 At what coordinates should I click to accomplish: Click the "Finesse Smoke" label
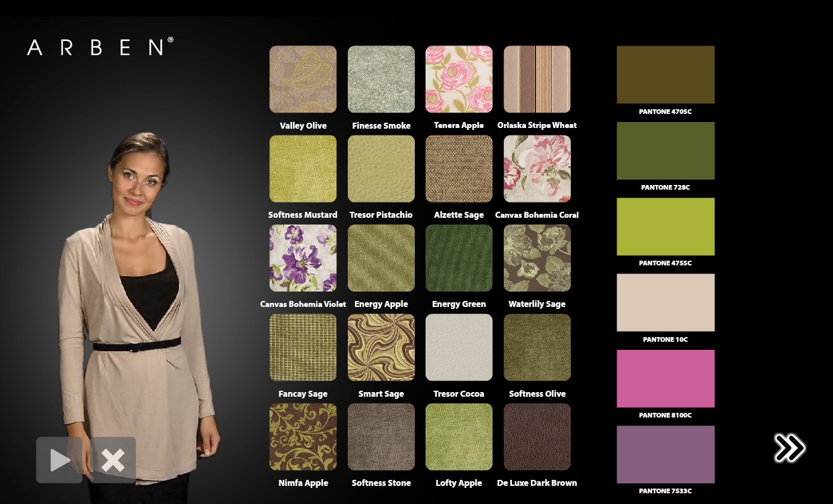coord(381,126)
